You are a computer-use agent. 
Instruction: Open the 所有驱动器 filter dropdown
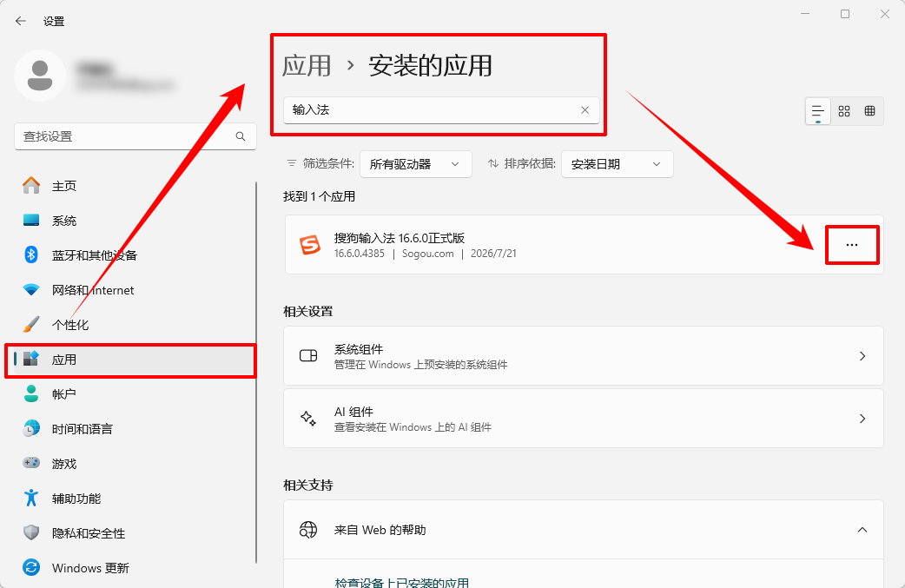(x=415, y=164)
